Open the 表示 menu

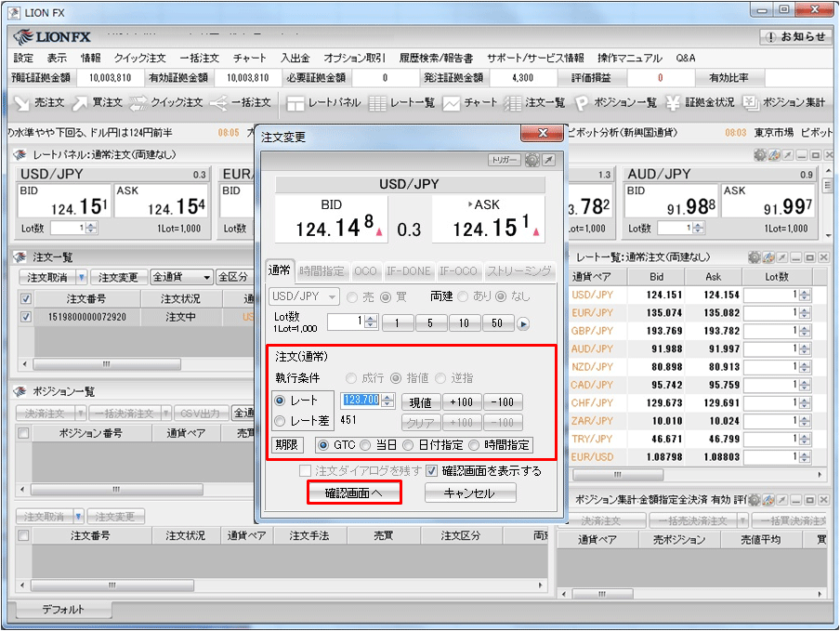(x=57, y=59)
